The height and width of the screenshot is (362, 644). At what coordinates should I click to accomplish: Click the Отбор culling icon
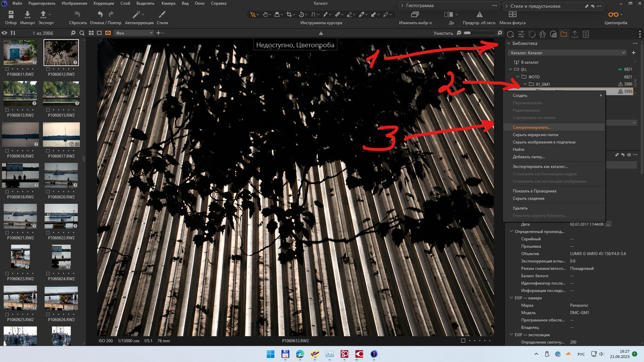coord(11,15)
